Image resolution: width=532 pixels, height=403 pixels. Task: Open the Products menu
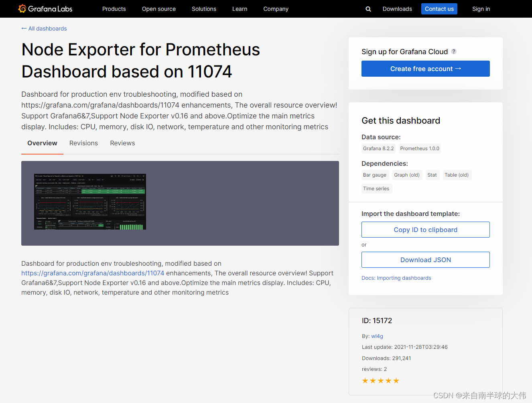click(114, 9)
